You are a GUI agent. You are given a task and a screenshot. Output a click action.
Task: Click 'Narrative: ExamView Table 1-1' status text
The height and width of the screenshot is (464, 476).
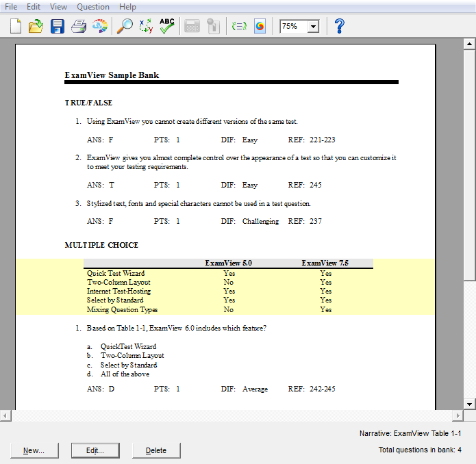410,433
